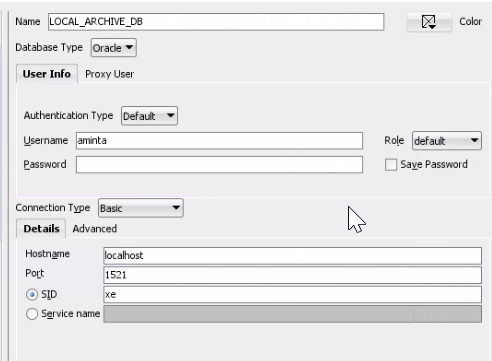This screenshot has height=361, width=492.
Task: Click the empty Password field
Action: (x=219, y=165)
